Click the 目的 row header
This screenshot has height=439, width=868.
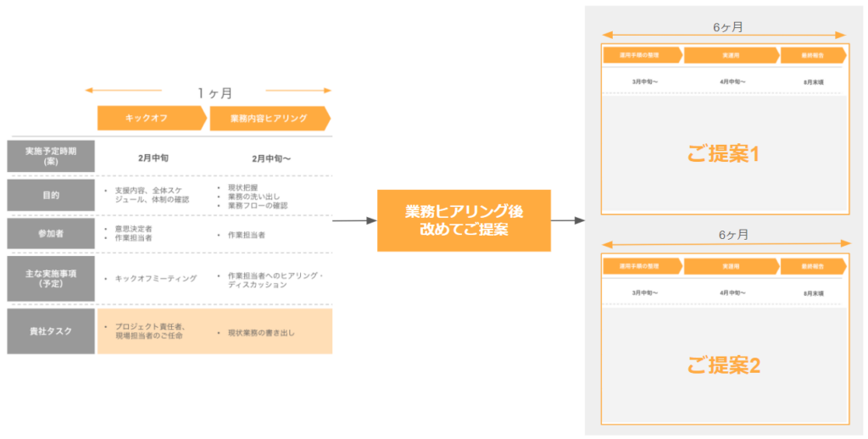(51, 195)
